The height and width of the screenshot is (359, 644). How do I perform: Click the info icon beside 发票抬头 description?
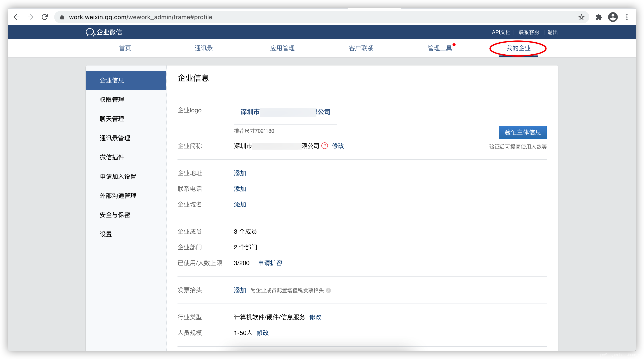329,290
